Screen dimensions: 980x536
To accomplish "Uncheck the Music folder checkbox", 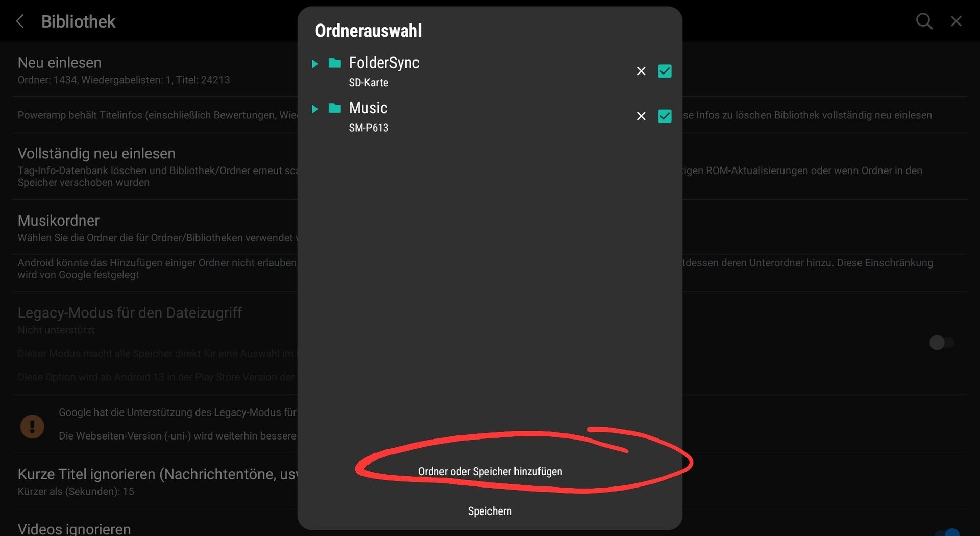I will pyautogui.click(x=665, y=116).
